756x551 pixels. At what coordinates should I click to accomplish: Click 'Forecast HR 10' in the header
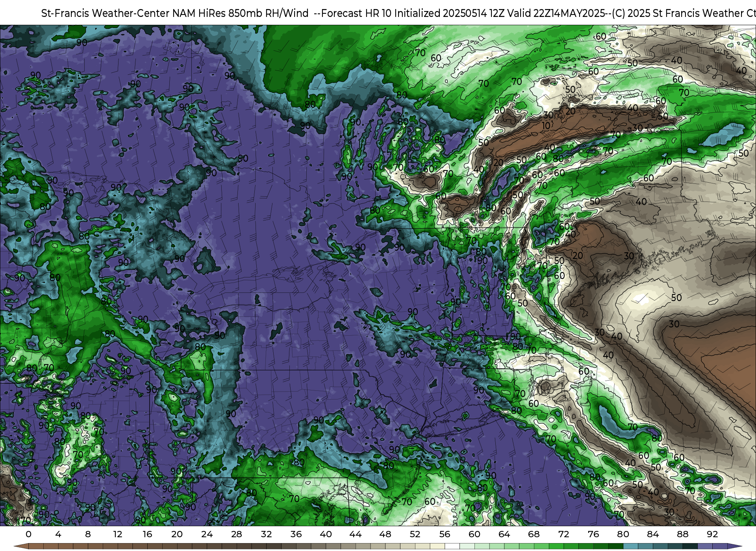point(356,13)
